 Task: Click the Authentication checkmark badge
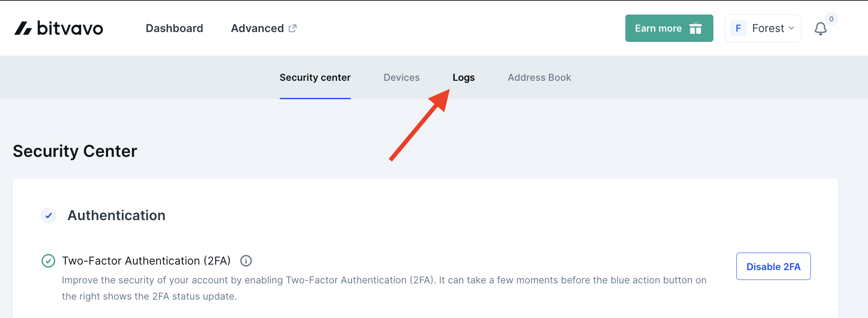(x=48, y=215)
